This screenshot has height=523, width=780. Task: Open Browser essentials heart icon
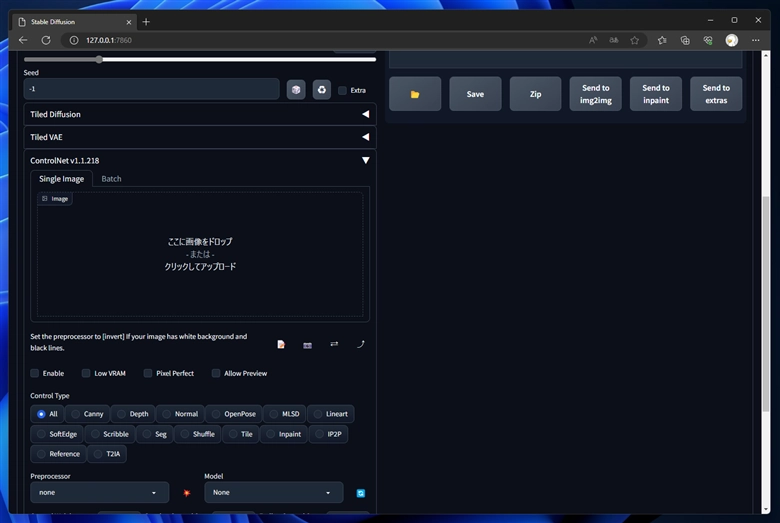708,40
